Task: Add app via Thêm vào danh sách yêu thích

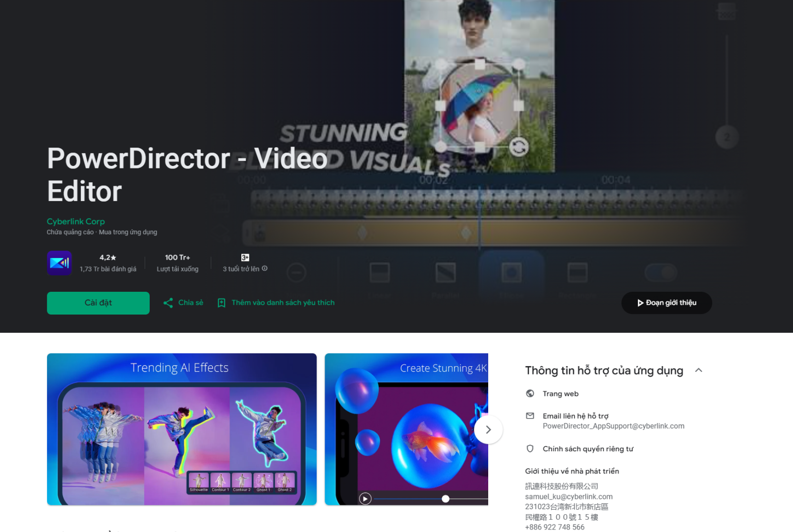Action: 283,303
